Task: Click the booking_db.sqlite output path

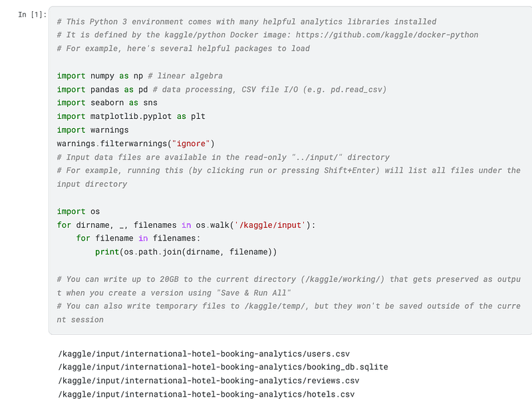Action: click(x=223, y=367)
